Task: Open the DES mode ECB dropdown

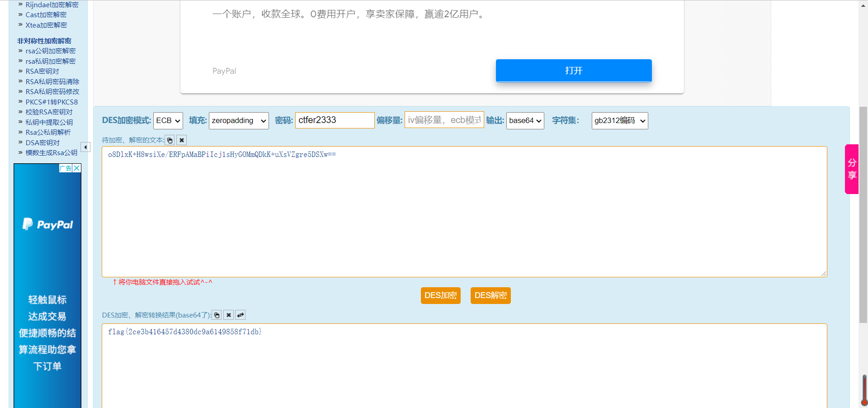Action: (168, 121)
